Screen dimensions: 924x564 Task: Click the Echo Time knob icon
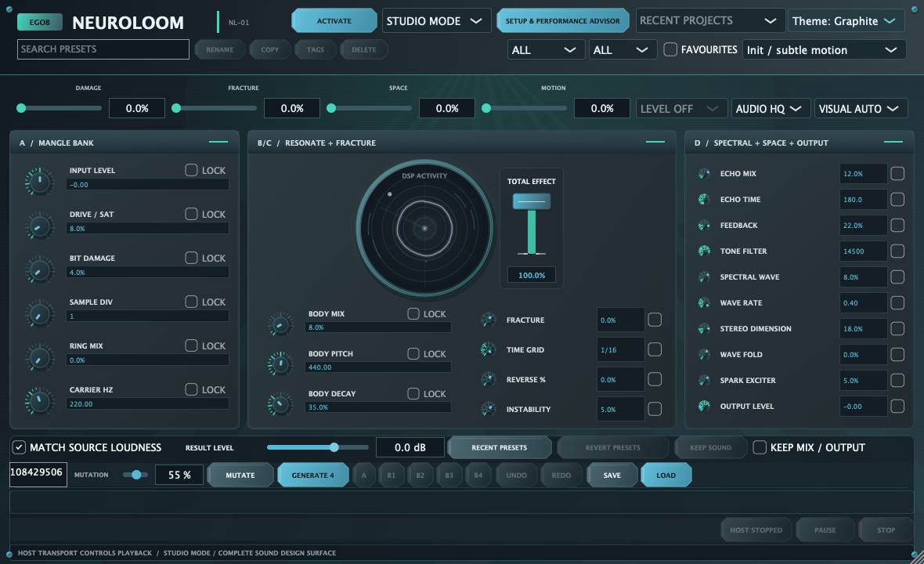[x=704, y=199]
